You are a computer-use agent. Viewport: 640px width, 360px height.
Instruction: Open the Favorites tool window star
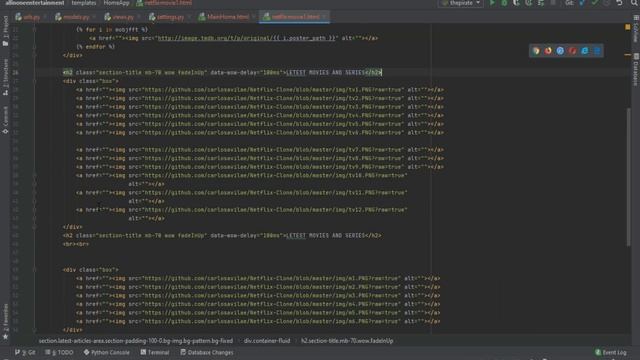click(x=5, y=322)
